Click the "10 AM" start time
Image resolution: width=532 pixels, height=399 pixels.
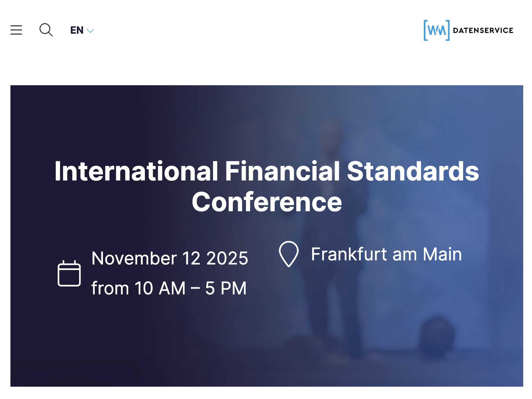pyautogui.click(x=160, y=288)
